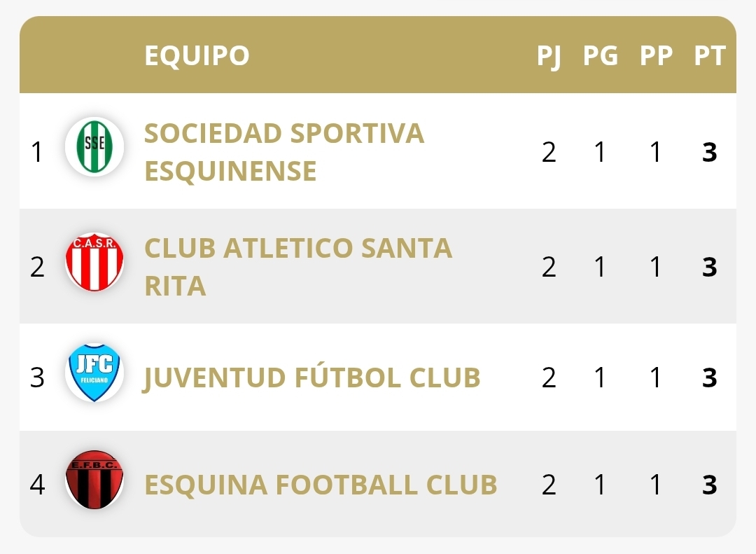The image size is (756, 554).
Task: Click the EQUIPO column header
Action: pyautogui.click(x=197, y=56)
